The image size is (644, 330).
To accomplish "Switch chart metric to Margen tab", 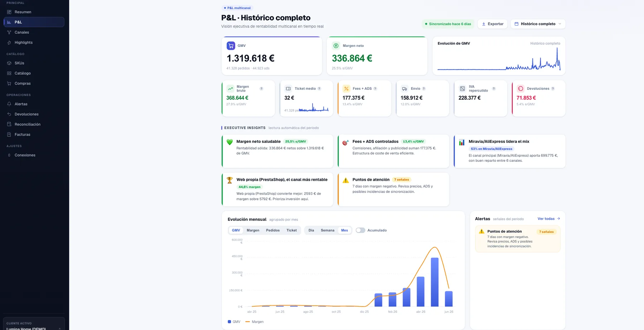I will [x=253, y=230].
